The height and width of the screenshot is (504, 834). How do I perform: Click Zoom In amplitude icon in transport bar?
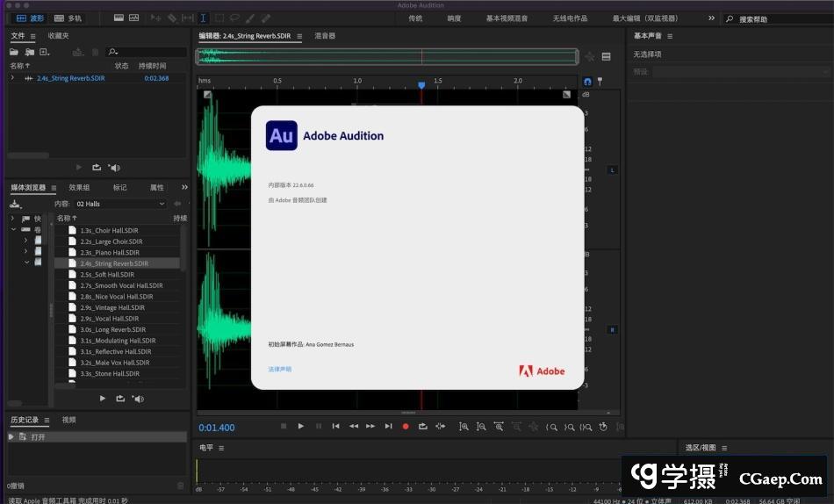tap(464, 427)
